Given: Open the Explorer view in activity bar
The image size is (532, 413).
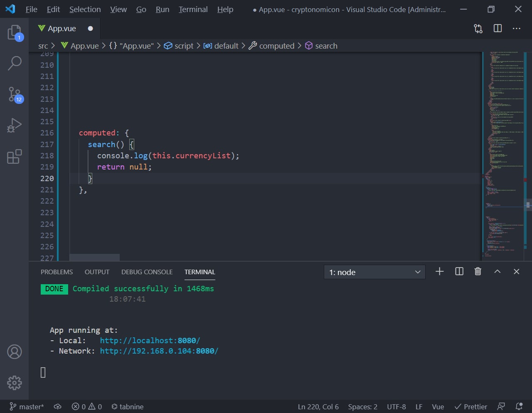Looking at the screenshot, I should (15, 32).
